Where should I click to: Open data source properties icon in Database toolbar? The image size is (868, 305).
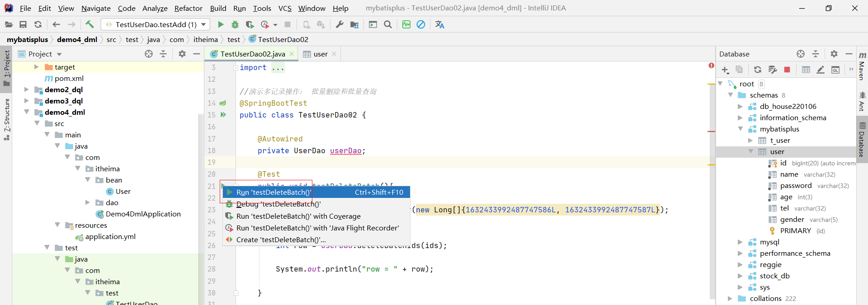pos(773,70)
